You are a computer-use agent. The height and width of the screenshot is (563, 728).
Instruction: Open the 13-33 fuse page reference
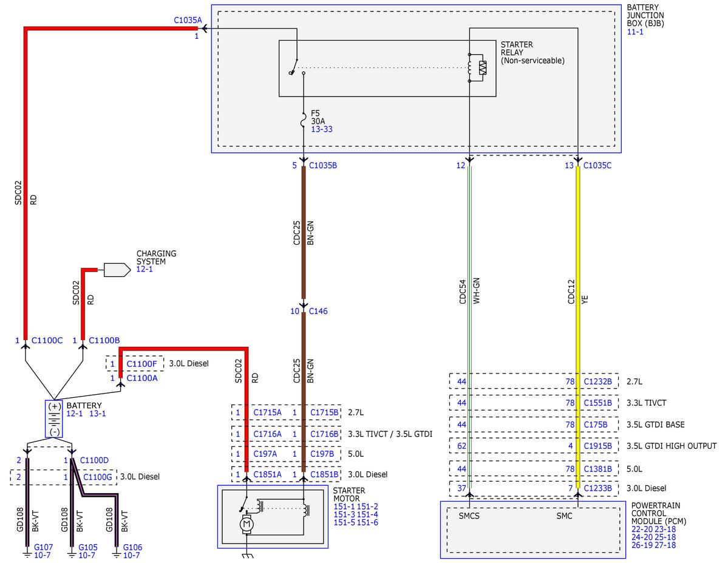[x=321, y=129]
